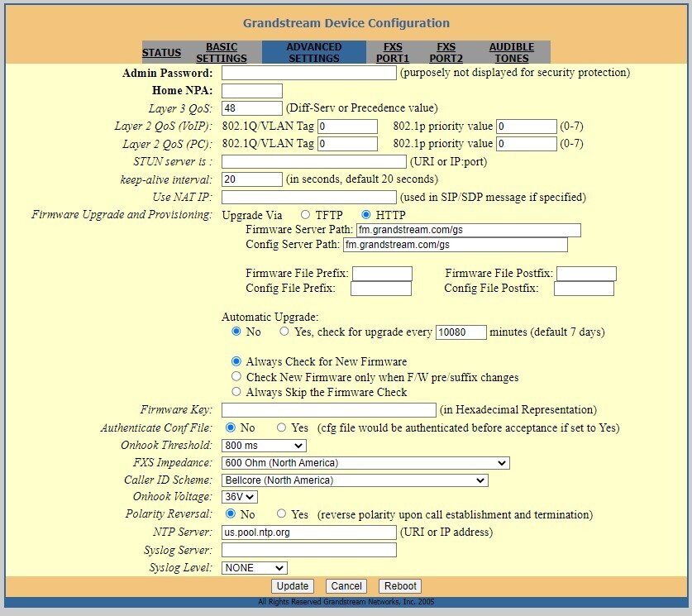Click VoIP 802.1Q/VLAN Tag field
The image size is (692, 616).
348,127
